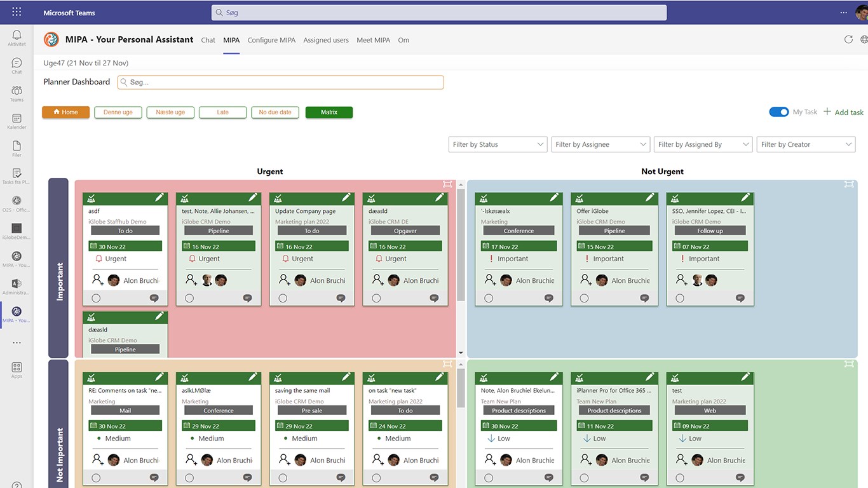The image size is (868, 488).
Task: Open the Assigned users tab
Action: pos(326,40)
